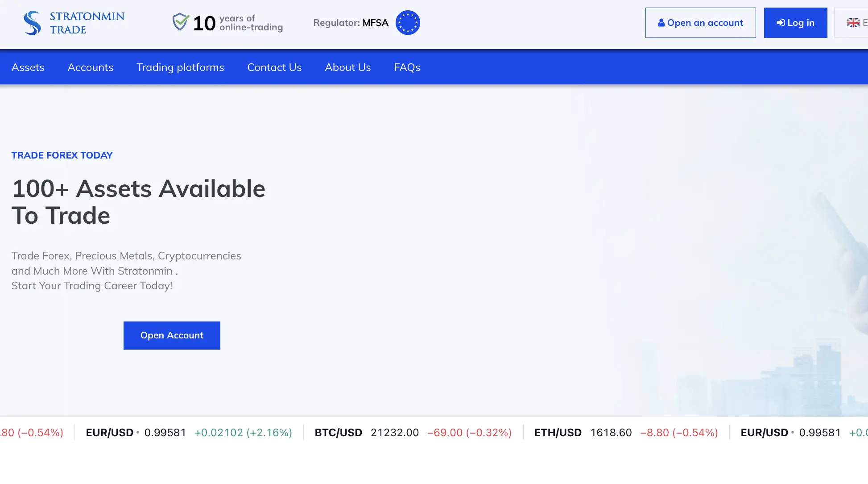
Task: Open Trading platforms in navigation
Action: click(180, 67)
